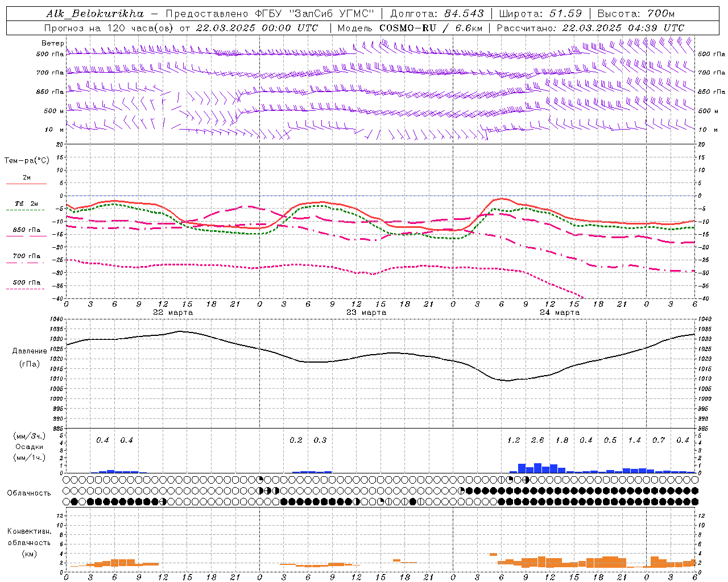
Task: Click the Тем-ра(°C) axis title
Action: 27,161
